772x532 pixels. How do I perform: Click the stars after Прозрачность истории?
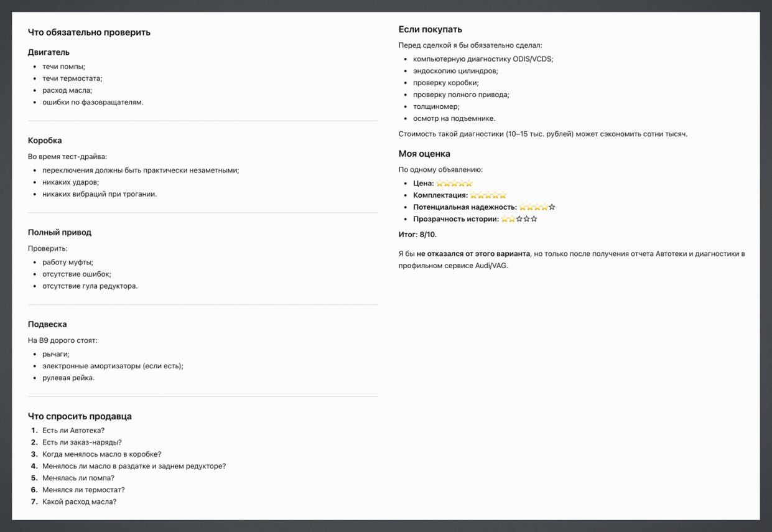point(519,219)
